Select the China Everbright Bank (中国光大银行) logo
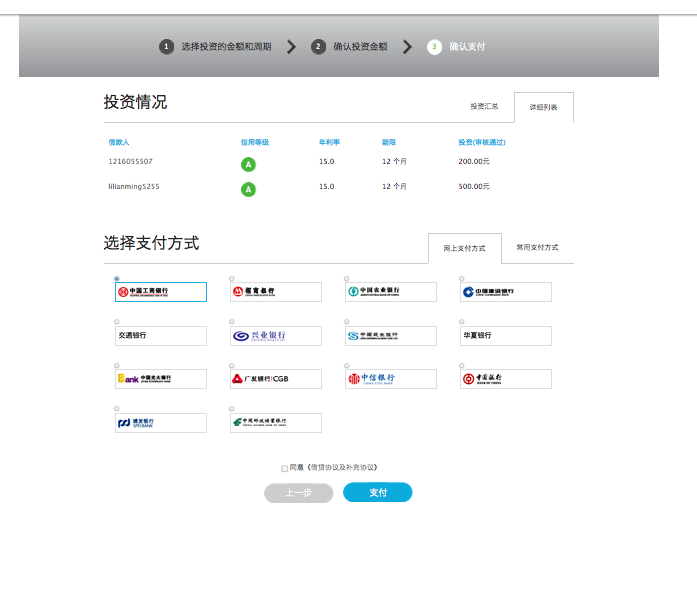697x610 pixels. point(160,379)
